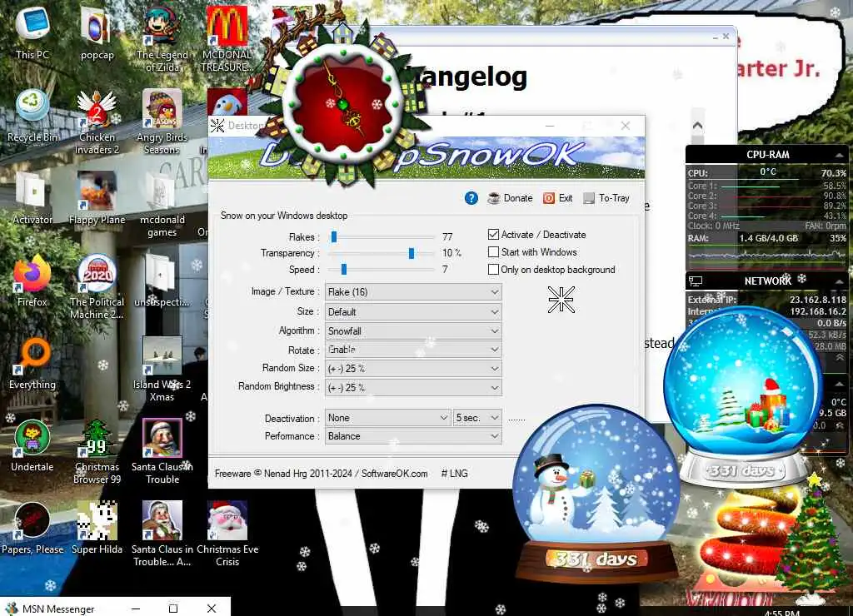Toggle Activate / Deactivate checkbox
The width and height of the screenshot is (853, 616).
pos(493,235)
